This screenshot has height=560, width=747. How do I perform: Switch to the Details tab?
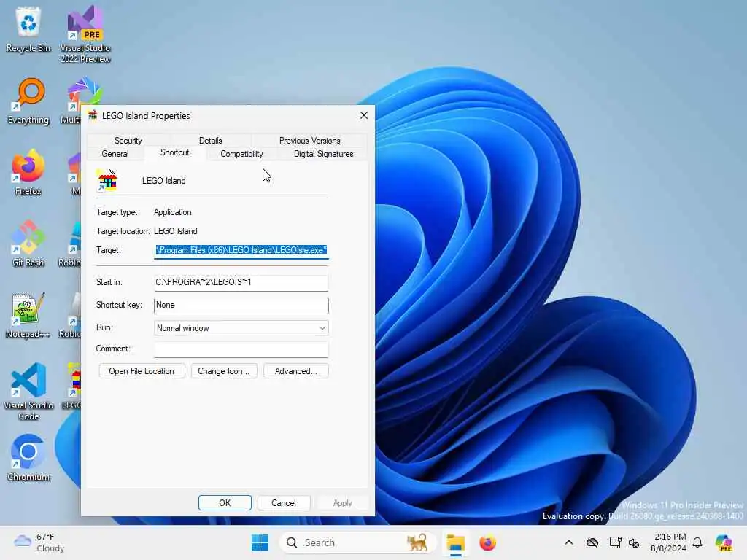210,141
